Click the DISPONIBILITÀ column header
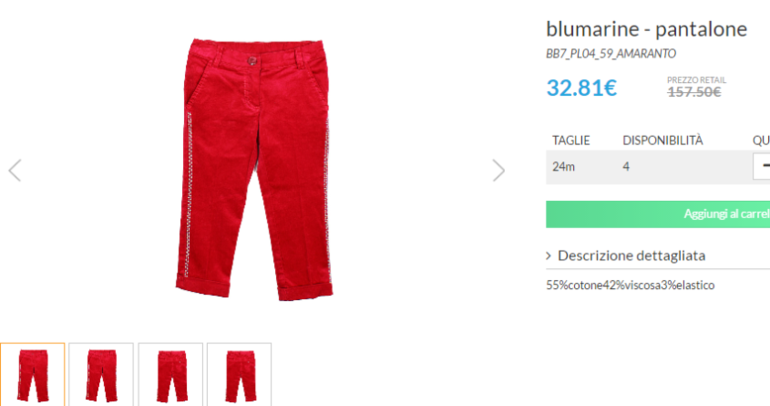Image resolution: width=770 pixels, height=406 pixels. click(x=663, y=140)
